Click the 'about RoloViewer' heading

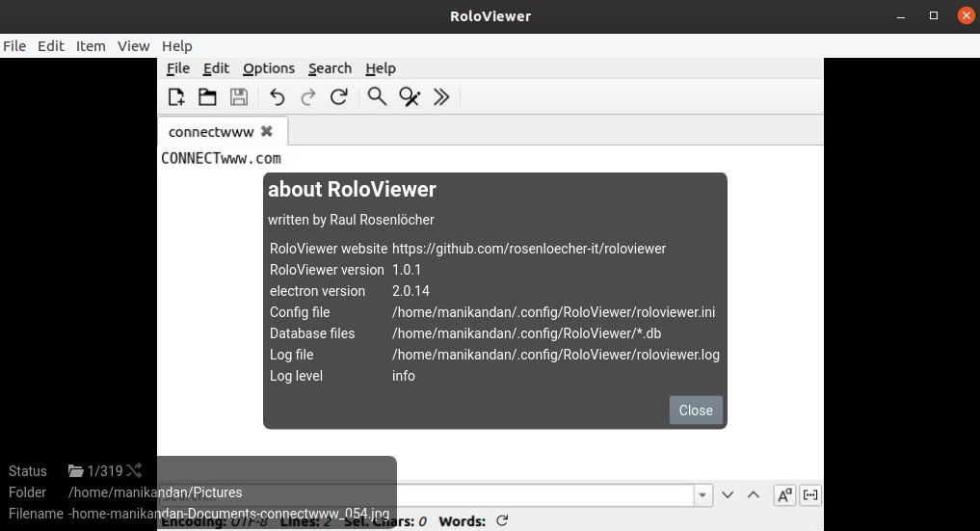point(352,189)
